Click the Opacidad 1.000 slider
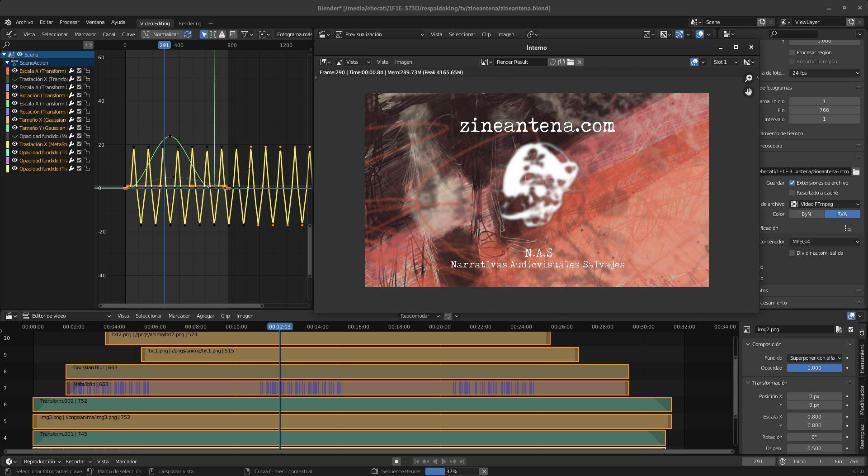 [x=814, y=368]
